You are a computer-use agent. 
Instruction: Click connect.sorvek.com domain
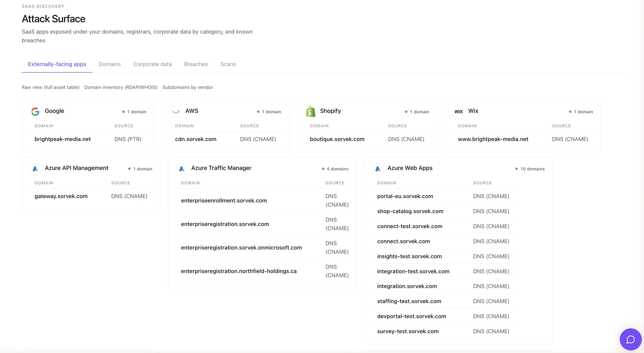[403, 241]
